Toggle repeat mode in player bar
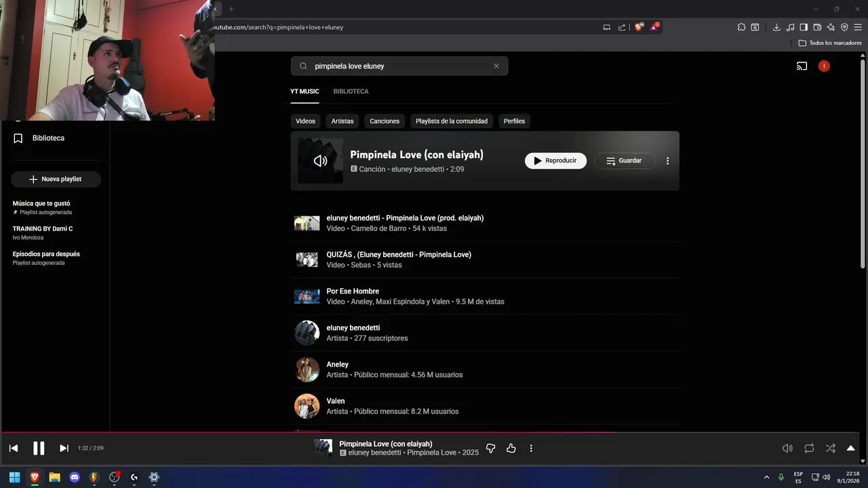Image resolution: width=868 pixels, height=488 pixels. tap(809, 448)
